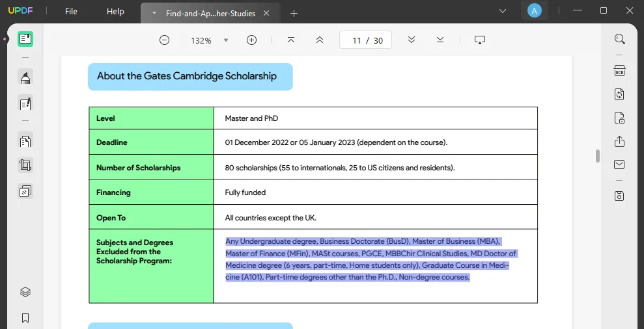Viewport: 644px width, 329px height.
Task: Open the tab list dropdown chevron
Action: coord(502,11)
